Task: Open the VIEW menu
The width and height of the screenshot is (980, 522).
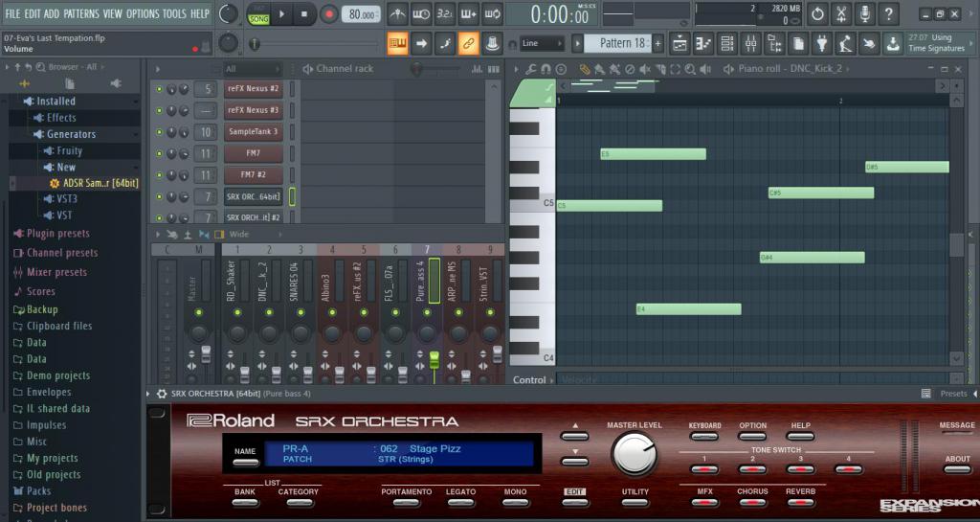Action: click(113, 13)
